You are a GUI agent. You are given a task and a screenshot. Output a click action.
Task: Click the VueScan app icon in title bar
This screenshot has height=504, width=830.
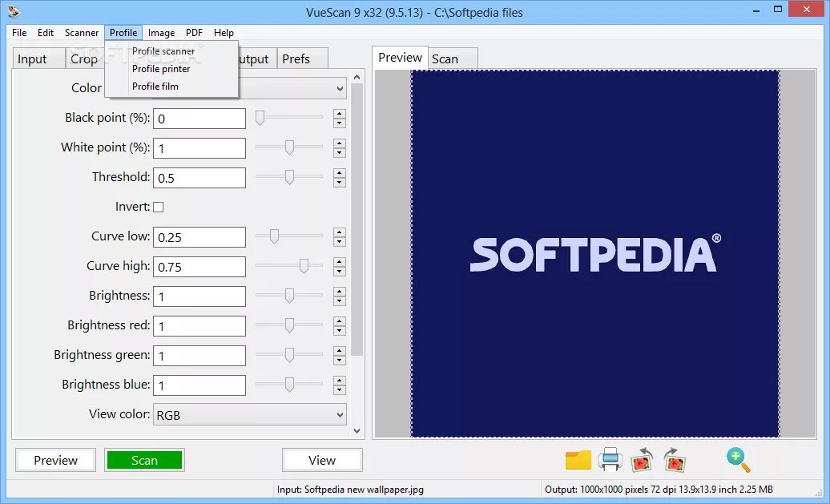(x=14, y=10)
